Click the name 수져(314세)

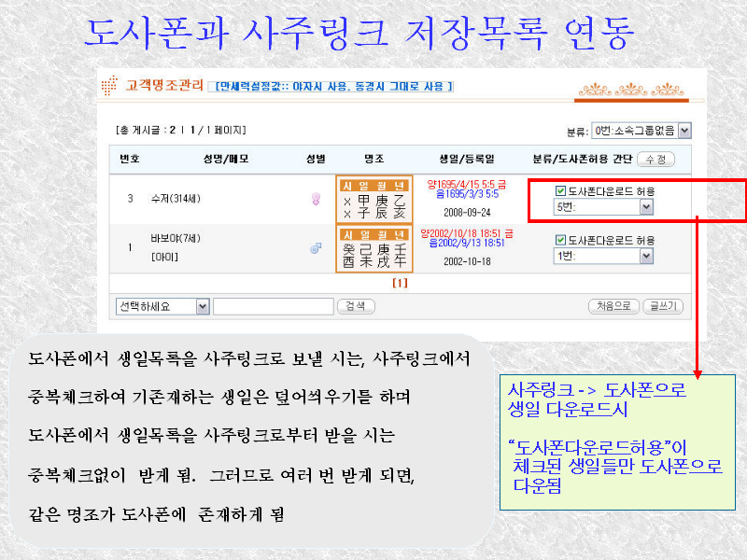(176, 199)
